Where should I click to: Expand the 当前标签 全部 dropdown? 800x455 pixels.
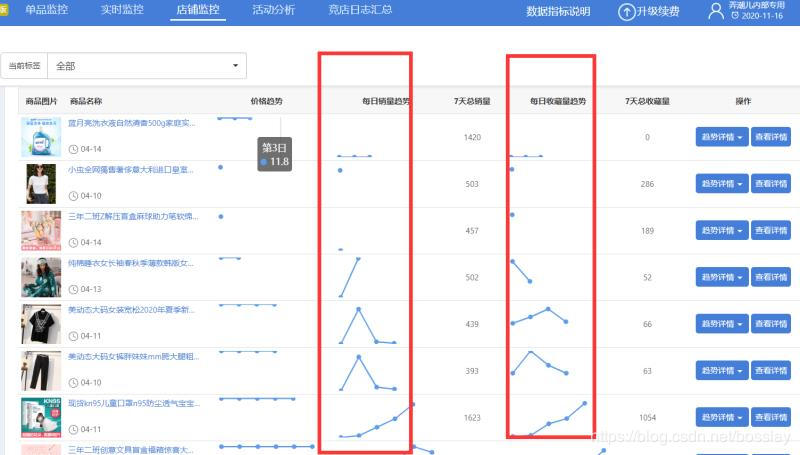pos(148,66)
